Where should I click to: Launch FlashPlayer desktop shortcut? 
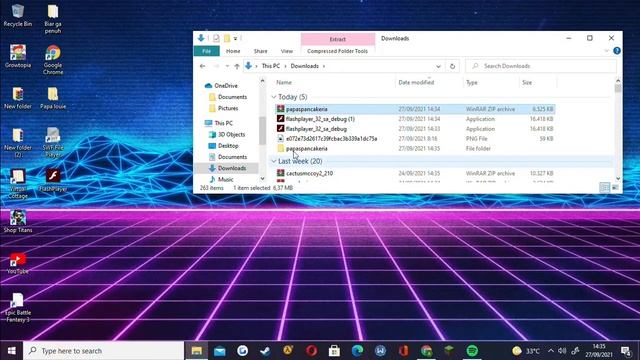53,180
